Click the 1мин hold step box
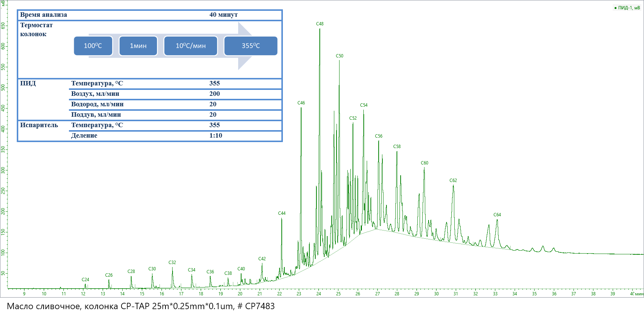Screen dimensions: 644x314 pos(138,46)
